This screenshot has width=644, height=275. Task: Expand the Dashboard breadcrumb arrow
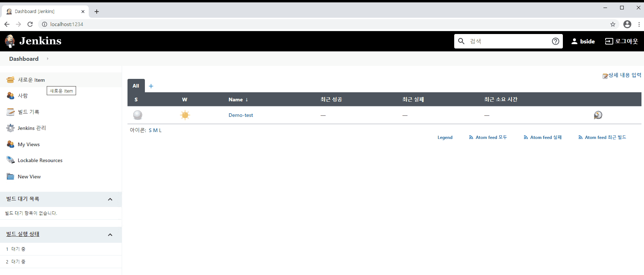[x=47, y=59]
